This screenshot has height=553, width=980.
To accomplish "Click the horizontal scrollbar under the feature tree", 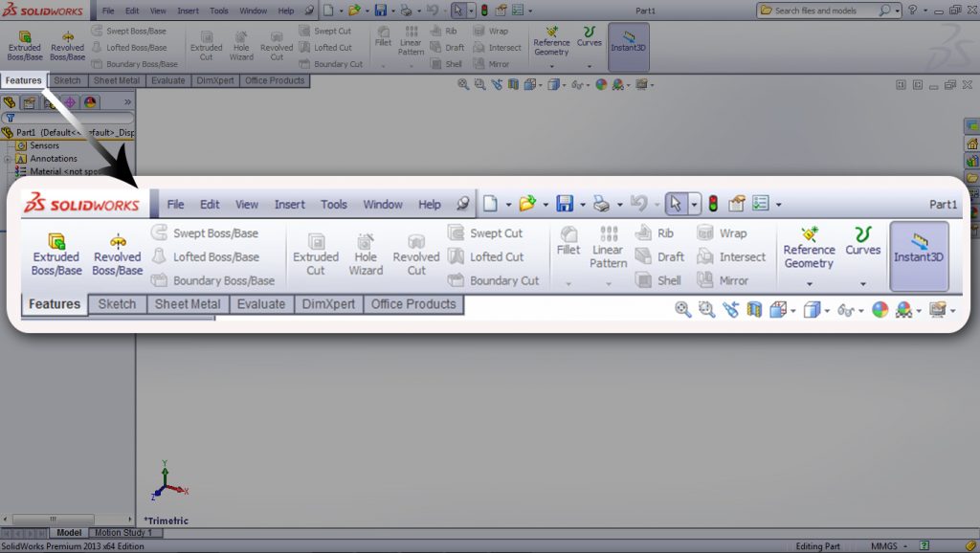I will pyautogui.click(x=68, y=520).
